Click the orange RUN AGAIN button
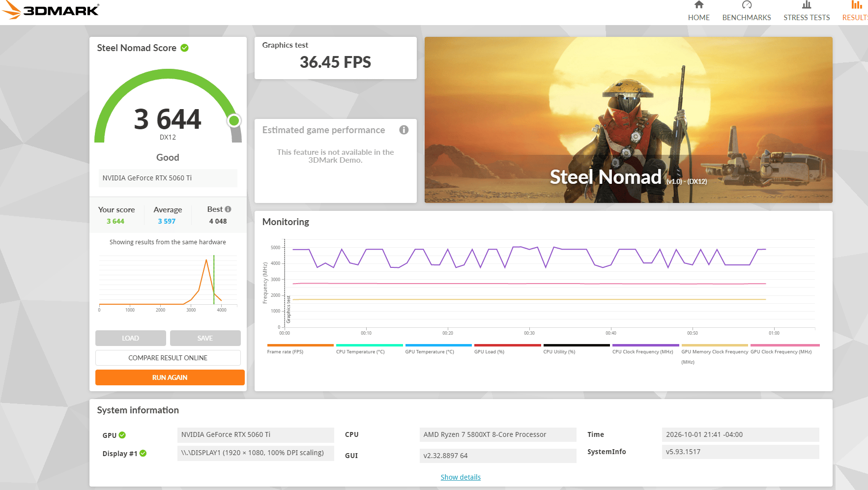This screenshot has width=868, height=490. [170, 377]
